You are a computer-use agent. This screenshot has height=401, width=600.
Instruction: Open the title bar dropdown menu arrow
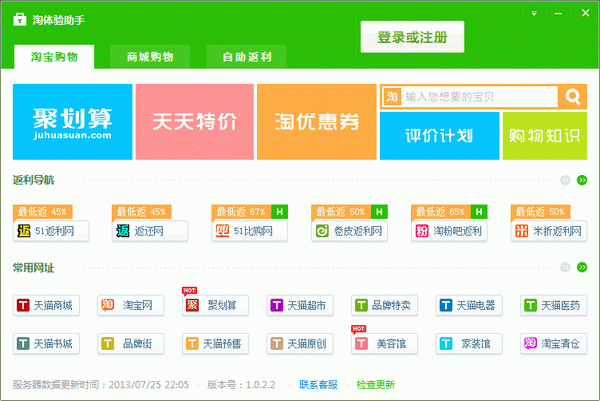tap(534, 13)
